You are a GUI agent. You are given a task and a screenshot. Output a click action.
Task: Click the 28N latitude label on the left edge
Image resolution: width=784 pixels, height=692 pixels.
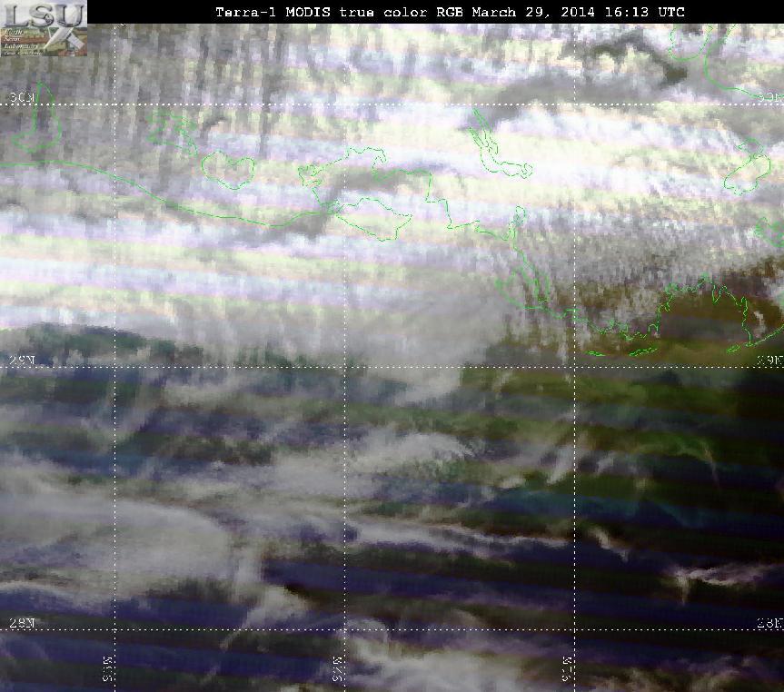[x=23, y=623]
